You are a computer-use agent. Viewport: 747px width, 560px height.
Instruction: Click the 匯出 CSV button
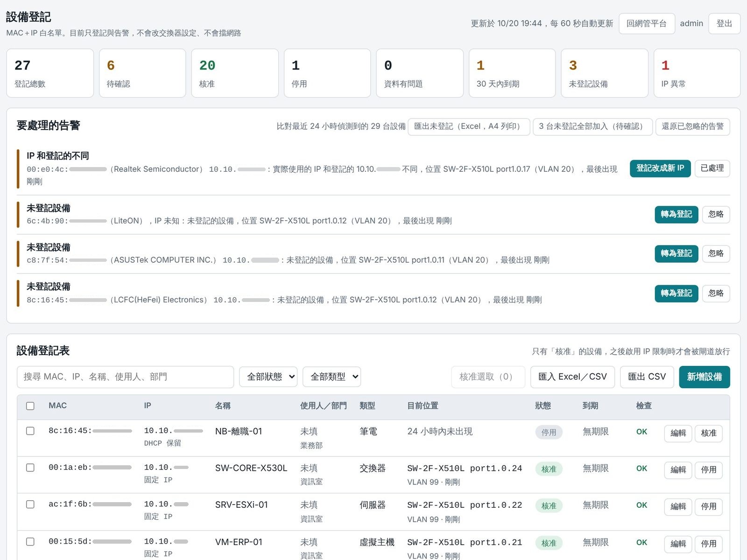647,377
